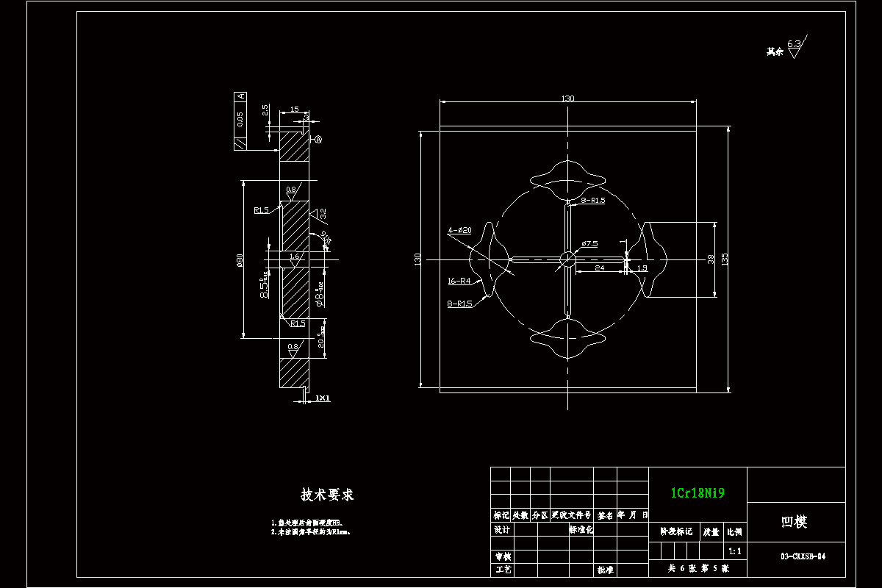Image resolution: width=882 pixels, height=588 pixels.
Task: Select the 共 6 张 第 5 张 sheet text
Action: 698,569
